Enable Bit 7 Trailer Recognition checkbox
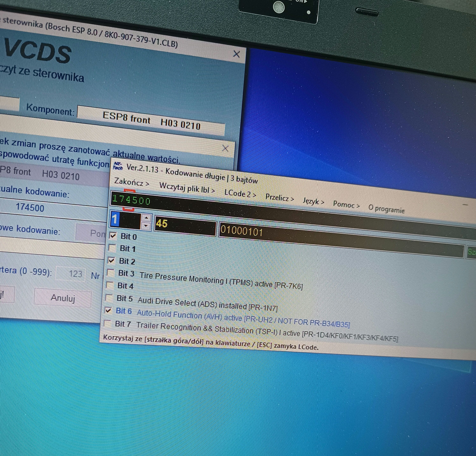 click(107, 323)
